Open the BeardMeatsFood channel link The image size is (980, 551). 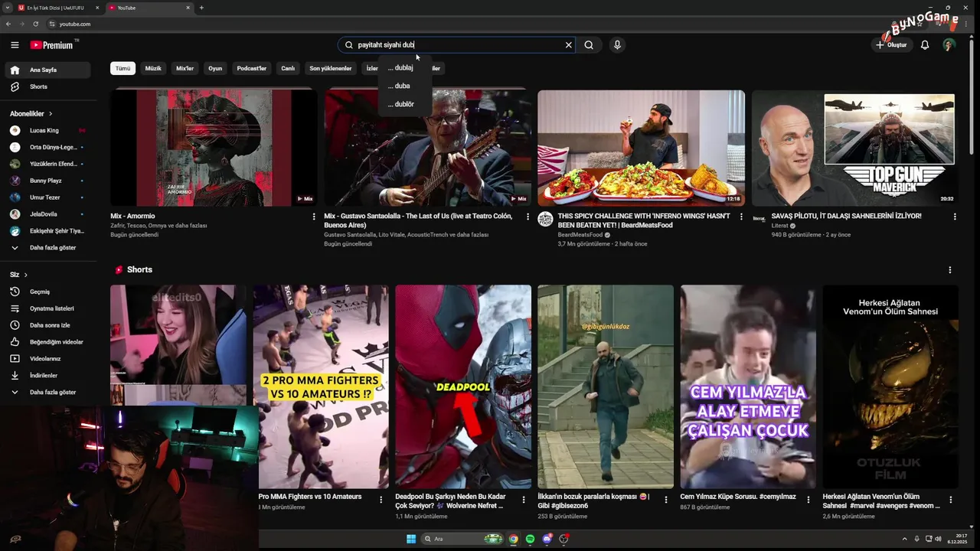click(580, 235)
